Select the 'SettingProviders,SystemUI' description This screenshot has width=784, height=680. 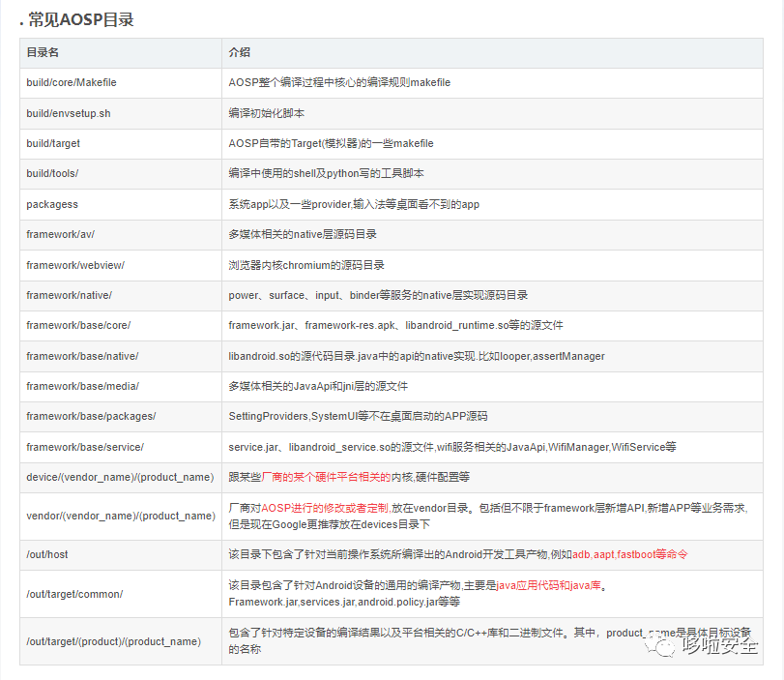pyautogui.click(x=358, y=416)
